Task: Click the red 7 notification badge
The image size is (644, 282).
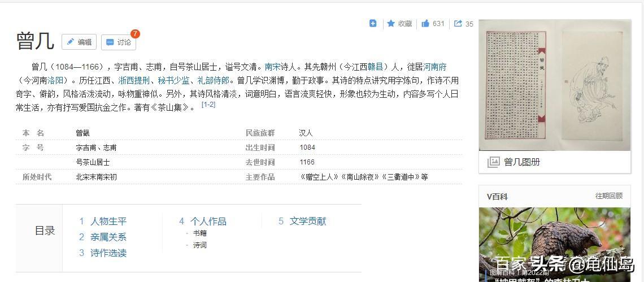Action: point(135,34)
